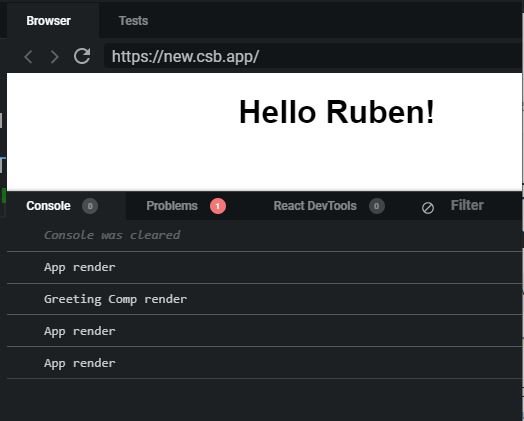Viewport: 524px width, 421px height.
Task: Click the Hello Ruben! heading
Action: pyautogui.click(x=337, y=112)
